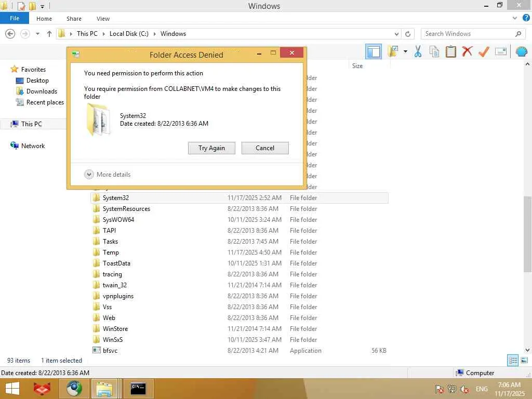Select the TAPI folder

click(x=109, y=230)
